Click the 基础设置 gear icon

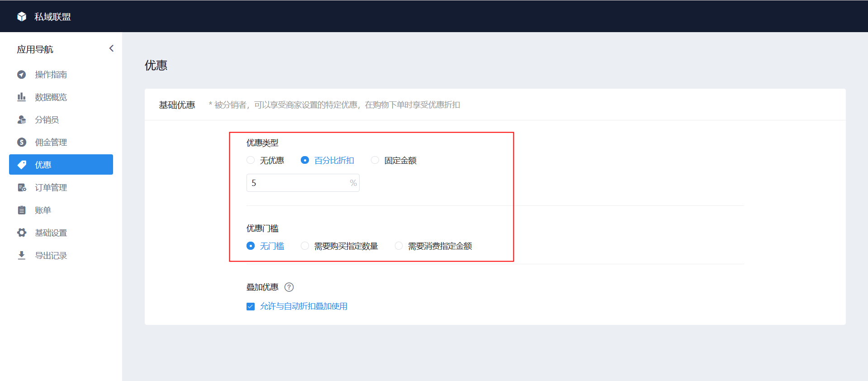pos(22,233)
